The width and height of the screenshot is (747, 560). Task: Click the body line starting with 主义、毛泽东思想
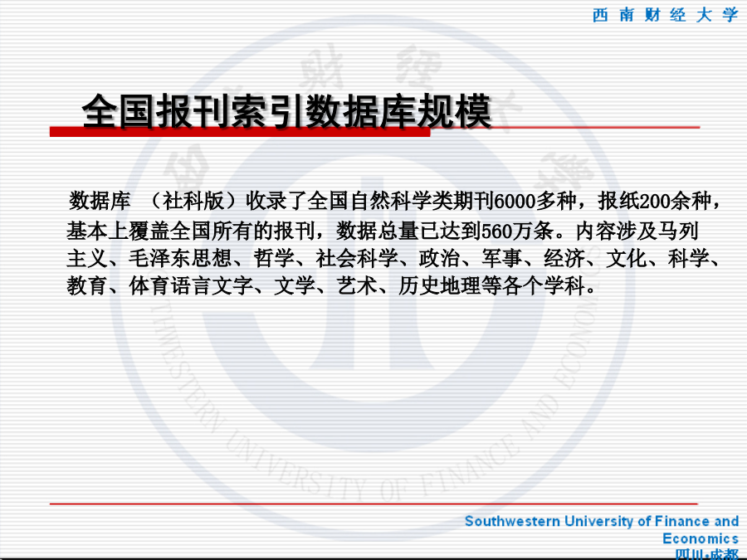tap(393, 259)
